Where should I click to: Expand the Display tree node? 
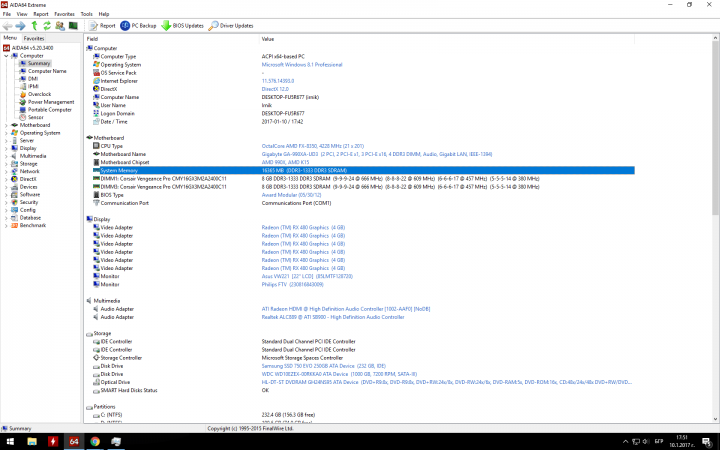pos(6,148)
